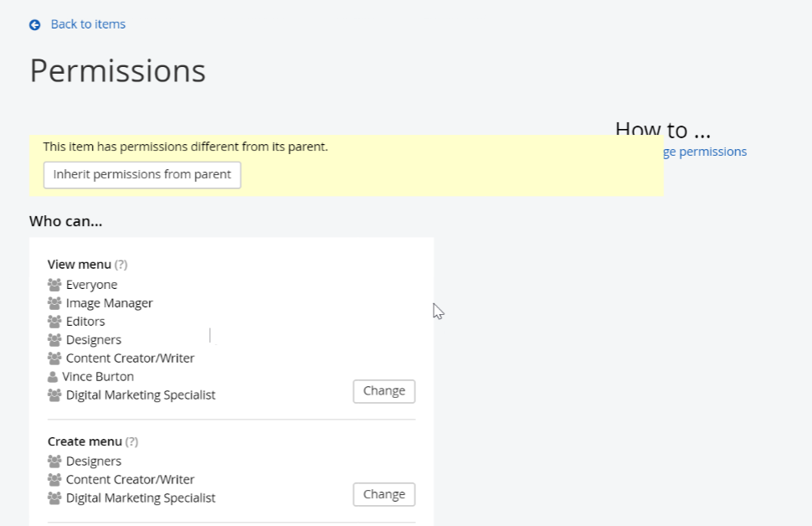Open the change permissions help link
The image size is (812, 526).
pos(705,152)
